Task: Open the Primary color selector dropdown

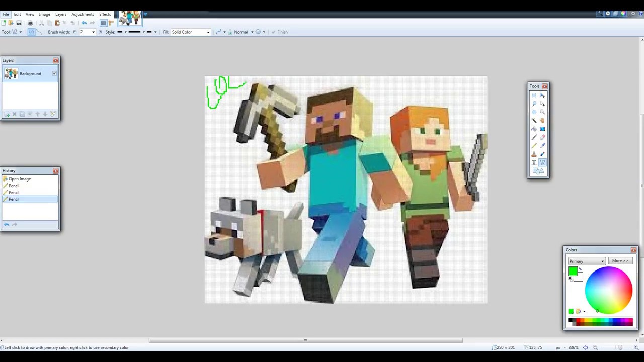Action: click(x=587, y=261)
